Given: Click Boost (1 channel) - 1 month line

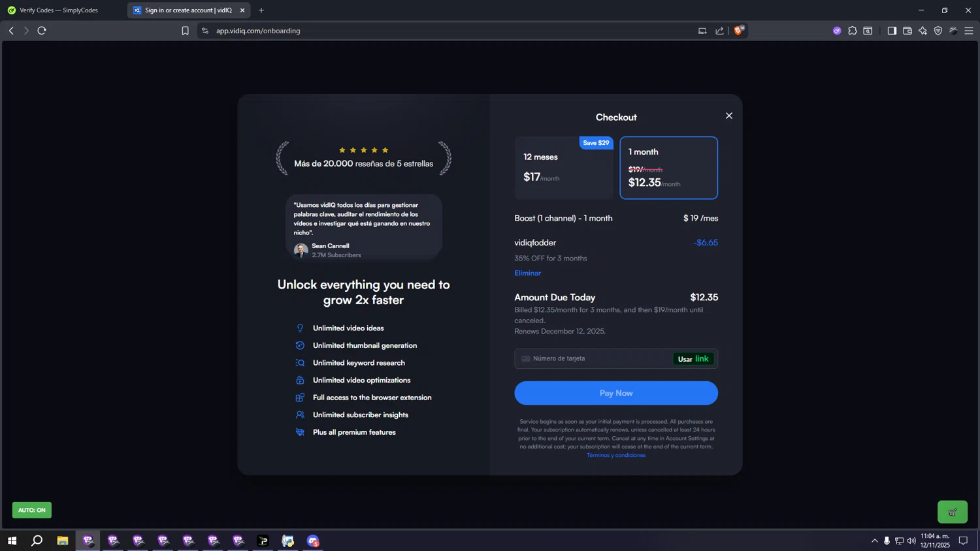Looking at the screenshot, I should 563,218.
